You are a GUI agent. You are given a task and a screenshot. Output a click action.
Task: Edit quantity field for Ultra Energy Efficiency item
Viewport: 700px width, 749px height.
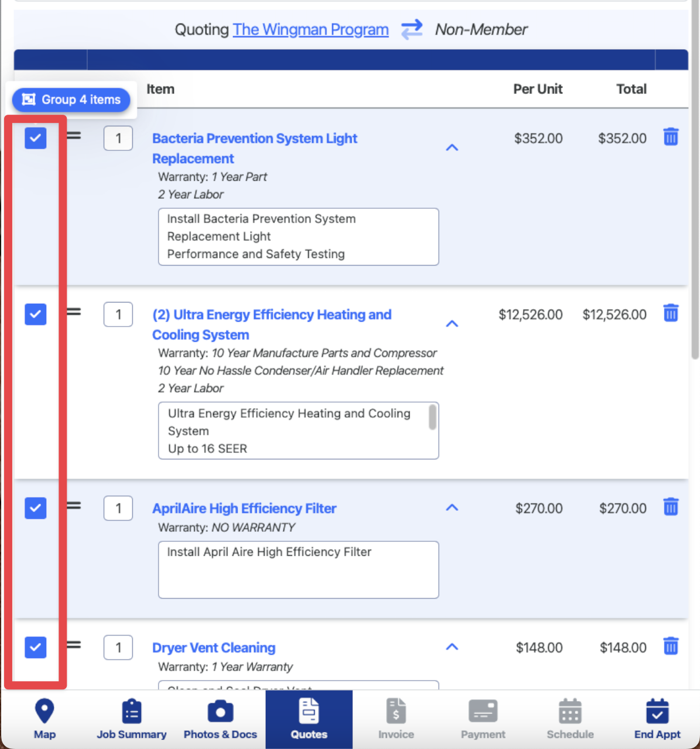[x=118, y=315]
